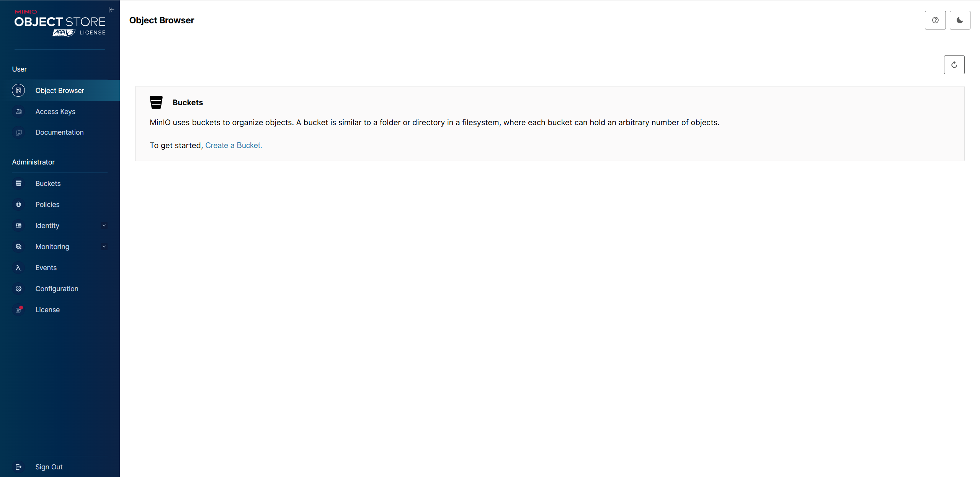Image resolution: width=980 pixels, height=477 pixels.
Task: Click the License icon with red dot
Action: (x=18, y=310)
